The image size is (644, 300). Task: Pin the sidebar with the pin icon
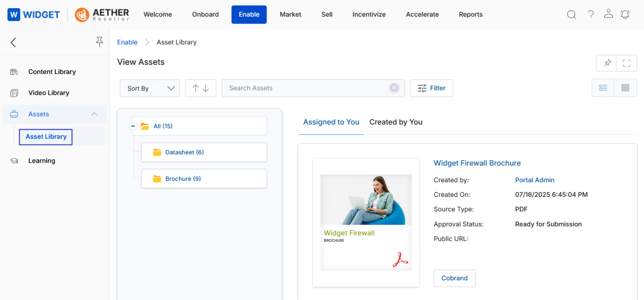[x=100, y=42]
